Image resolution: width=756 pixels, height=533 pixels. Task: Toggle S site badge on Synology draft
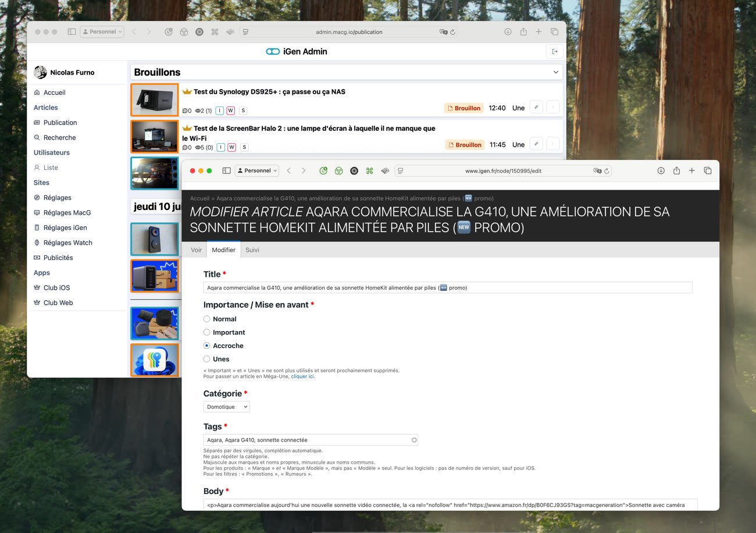243,111
